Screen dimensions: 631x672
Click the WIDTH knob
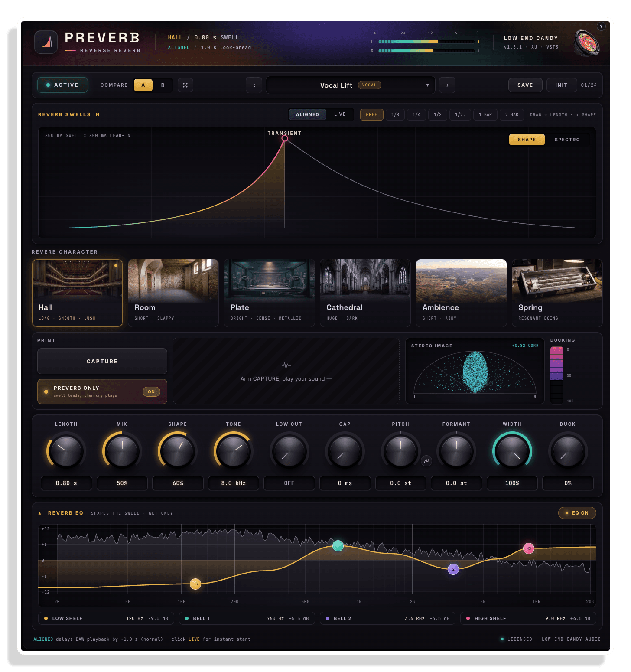point(512,451)
